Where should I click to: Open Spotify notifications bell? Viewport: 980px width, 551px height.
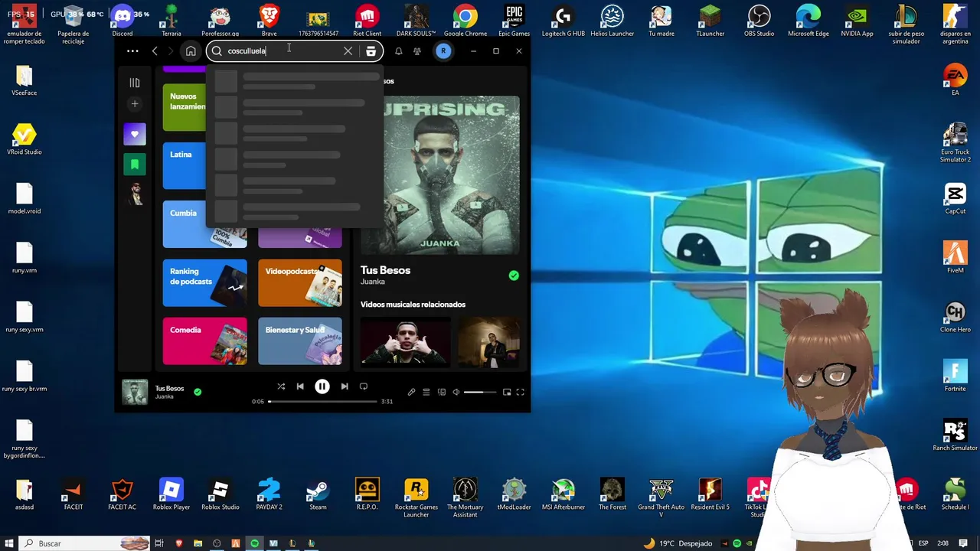pyautogui.click(x=399, y=51)
